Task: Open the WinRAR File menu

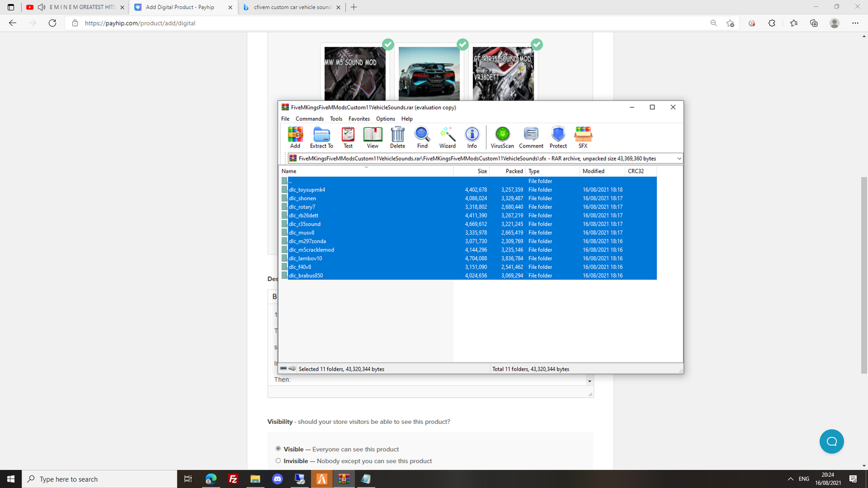Action: click(x=285, y=119)
